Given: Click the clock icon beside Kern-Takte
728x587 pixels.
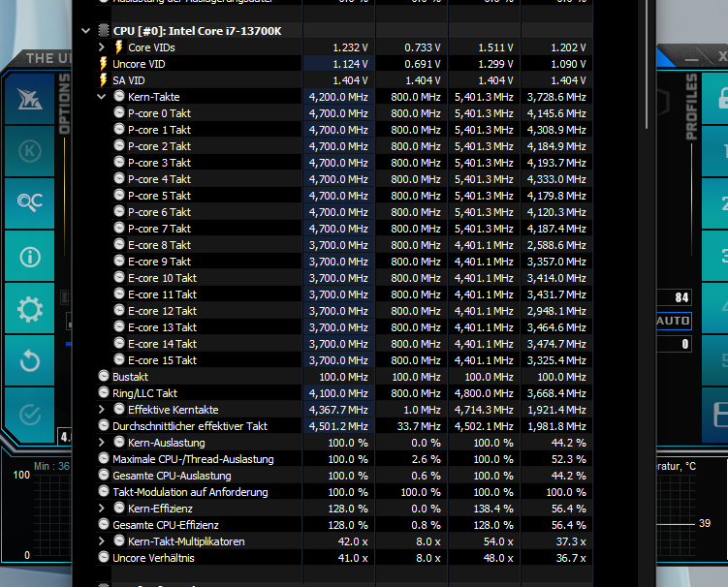Looking at the screenshot, I should pyautogui.click(x=119, y=96).
